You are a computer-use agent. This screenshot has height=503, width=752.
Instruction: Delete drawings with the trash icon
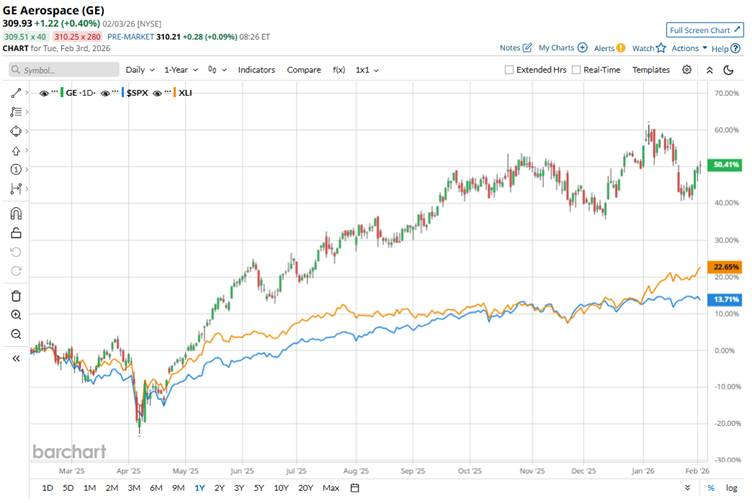coord(15,295)
